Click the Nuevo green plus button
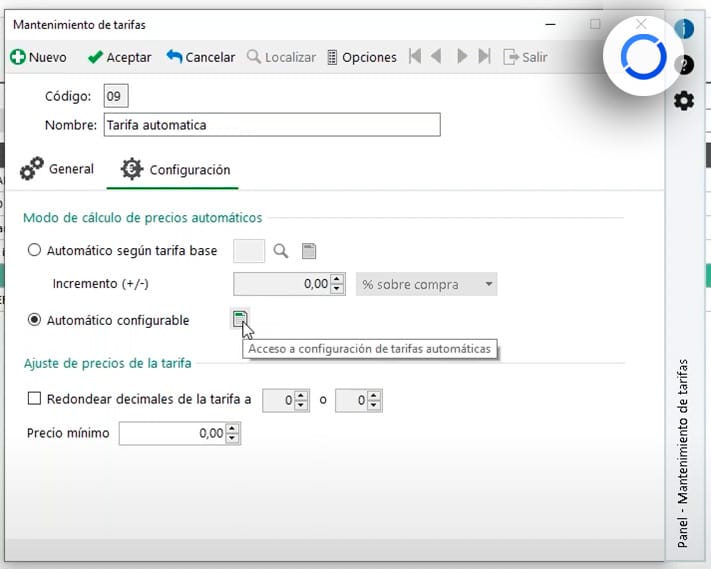The height and width of the screenshot is (569, 711). click(38, 57)
